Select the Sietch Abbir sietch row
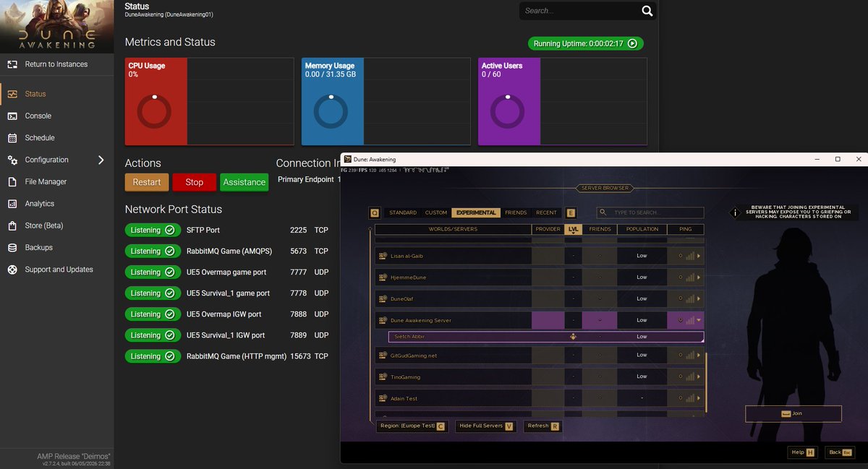Viewport: 868px width, 469px height. [x=545, y=337]
